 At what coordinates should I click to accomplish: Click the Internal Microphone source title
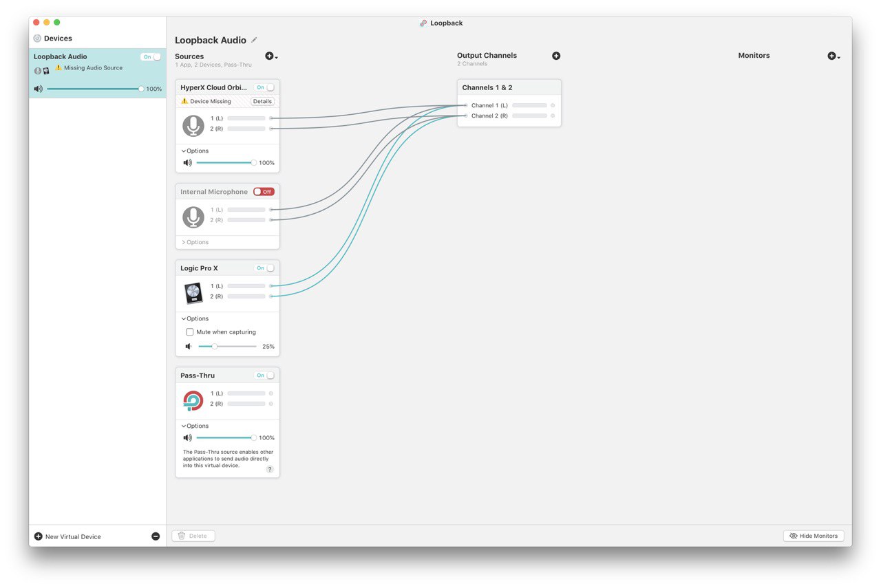point(214,192)
